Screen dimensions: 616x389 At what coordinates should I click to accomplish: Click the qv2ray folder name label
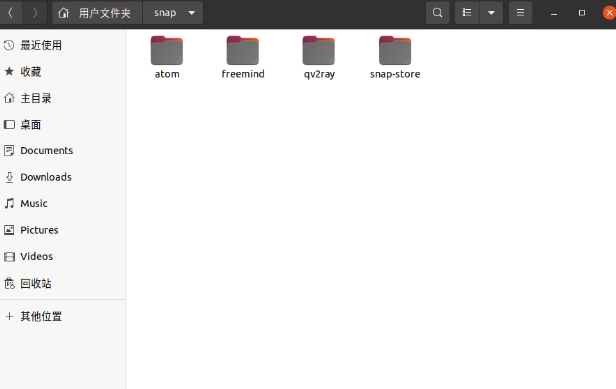(x=319, y=74)
